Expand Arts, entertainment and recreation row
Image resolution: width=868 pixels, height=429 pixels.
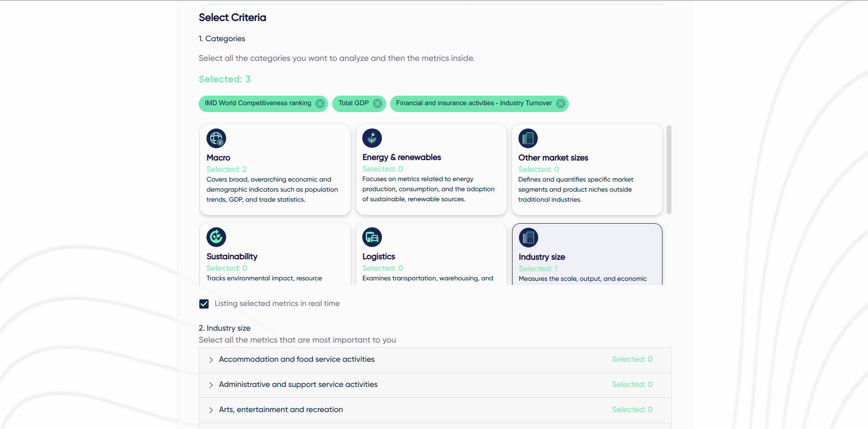(435, 410)
